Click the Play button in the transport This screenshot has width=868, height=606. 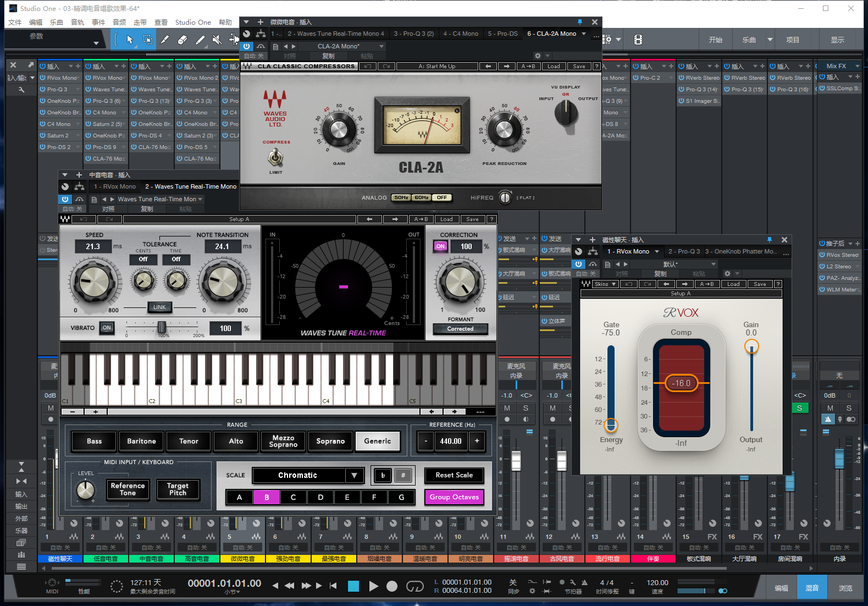coord(373,586)
